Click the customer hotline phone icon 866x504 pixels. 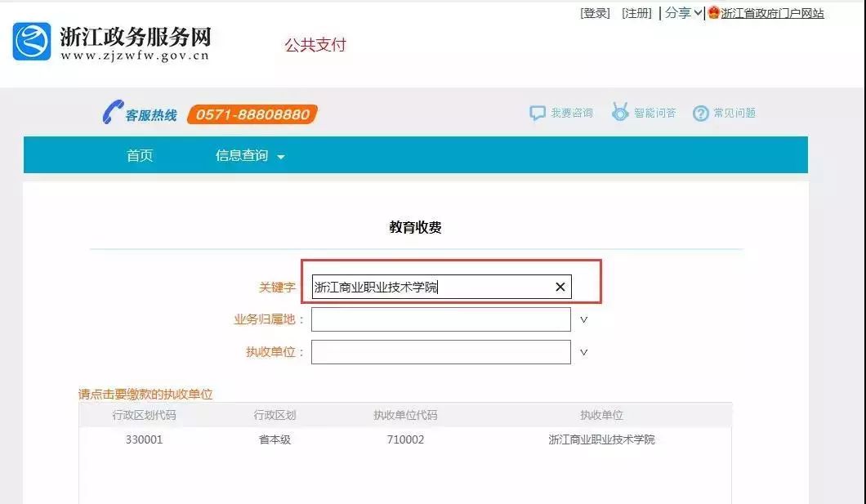tap(111, 113)
